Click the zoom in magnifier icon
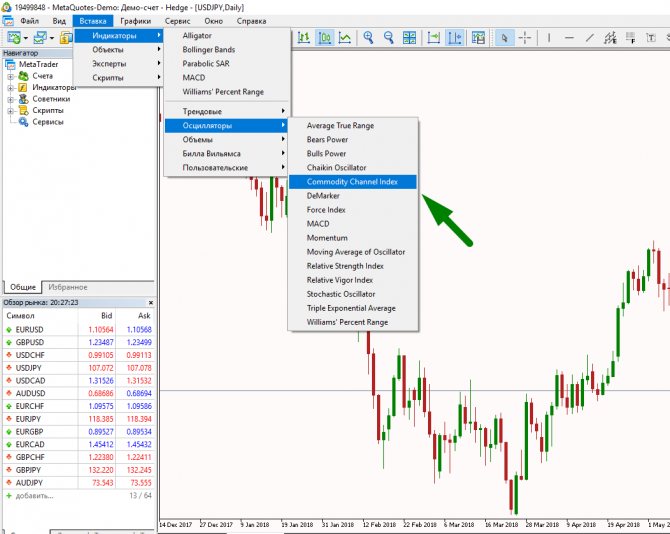The image size is (670, 534). (368, 38)
